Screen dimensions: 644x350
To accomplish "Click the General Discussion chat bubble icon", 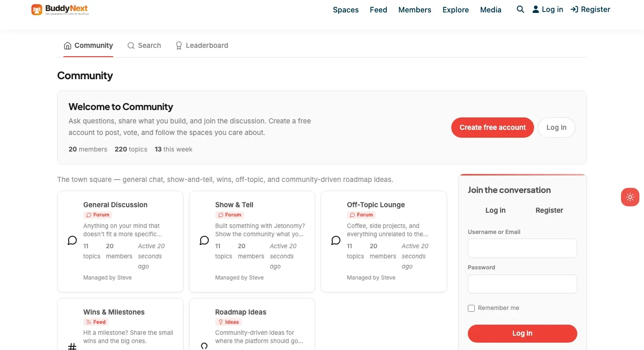I will (72, 240).
